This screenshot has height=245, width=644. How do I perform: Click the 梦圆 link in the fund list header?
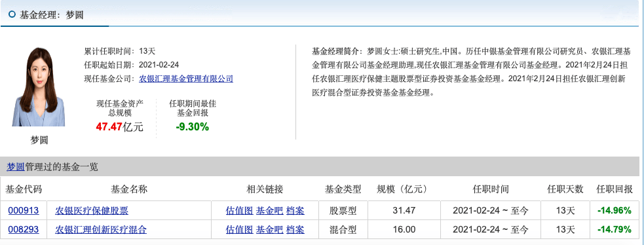(16, 167)
